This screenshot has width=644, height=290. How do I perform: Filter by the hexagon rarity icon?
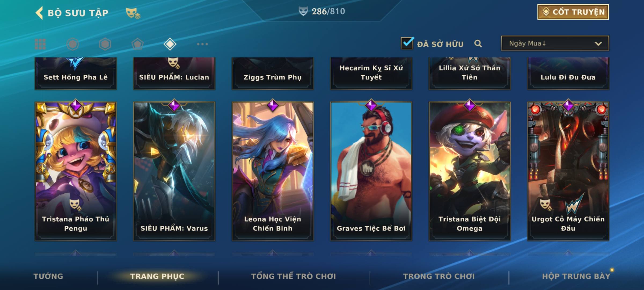pos(105,44)
